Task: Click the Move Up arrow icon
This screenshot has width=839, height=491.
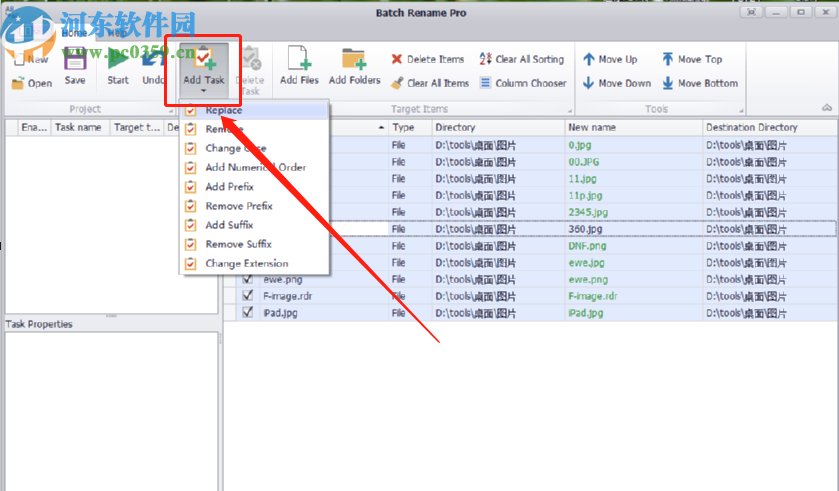Action: [589, 60]
